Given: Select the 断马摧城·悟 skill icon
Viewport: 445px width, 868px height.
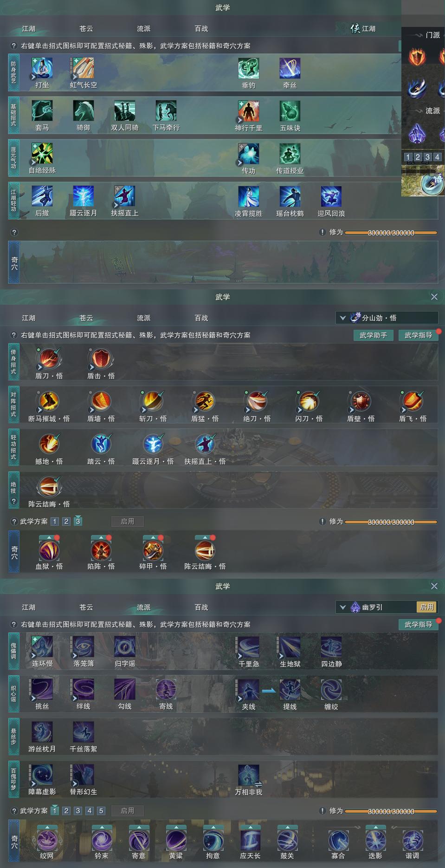Looking at the screenshot, I should [x=49, y=402].
